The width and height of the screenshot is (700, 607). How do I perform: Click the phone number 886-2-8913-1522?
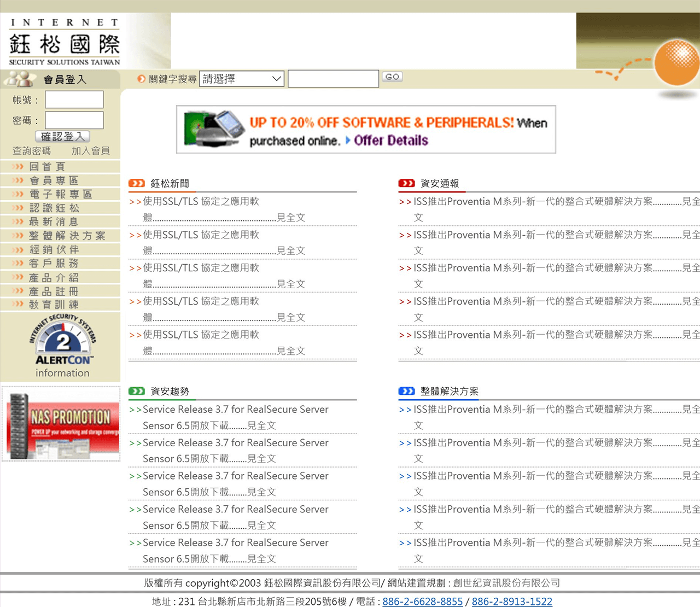coord(512,602)
